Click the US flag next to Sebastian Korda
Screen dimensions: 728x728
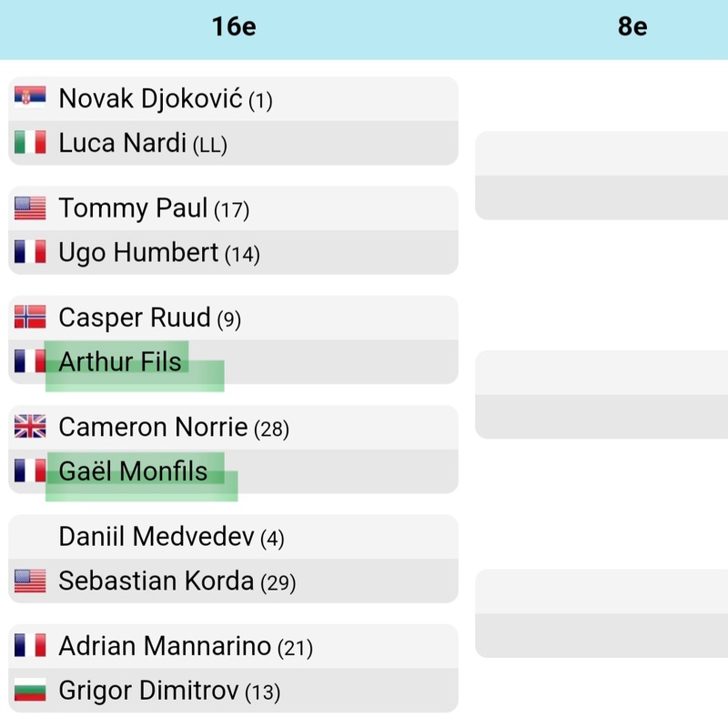coord(30,581)
